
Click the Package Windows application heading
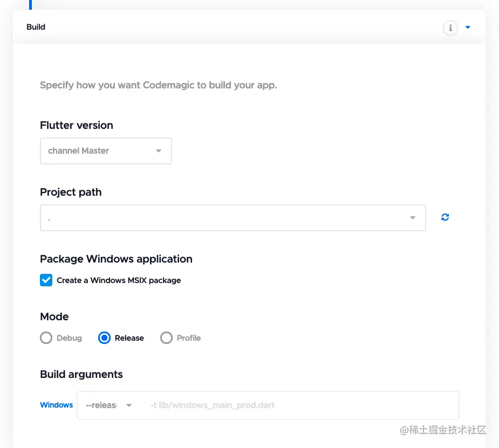pyautogui.click(x=116, y=259)
